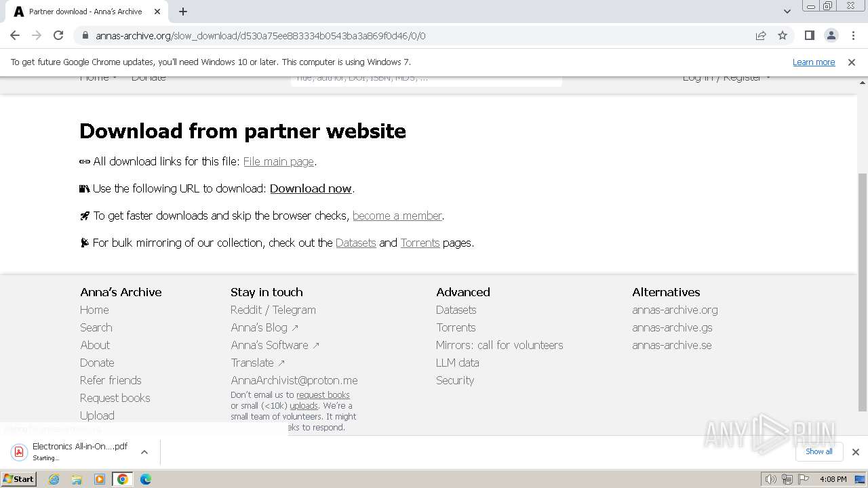Open the File main page link

(279, 161)
